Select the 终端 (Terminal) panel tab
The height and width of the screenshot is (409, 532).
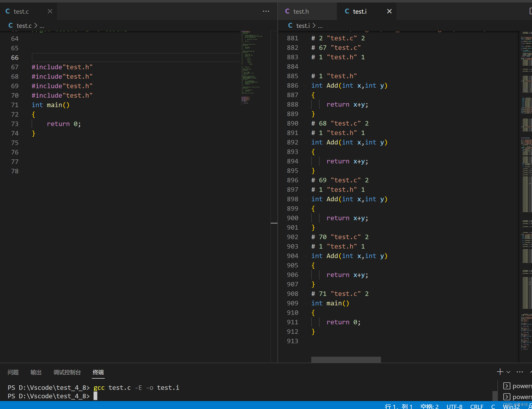point(98,372)
